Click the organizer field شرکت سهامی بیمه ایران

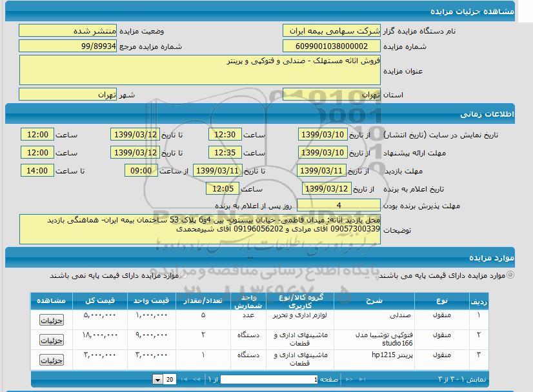[x=332, y=30]
